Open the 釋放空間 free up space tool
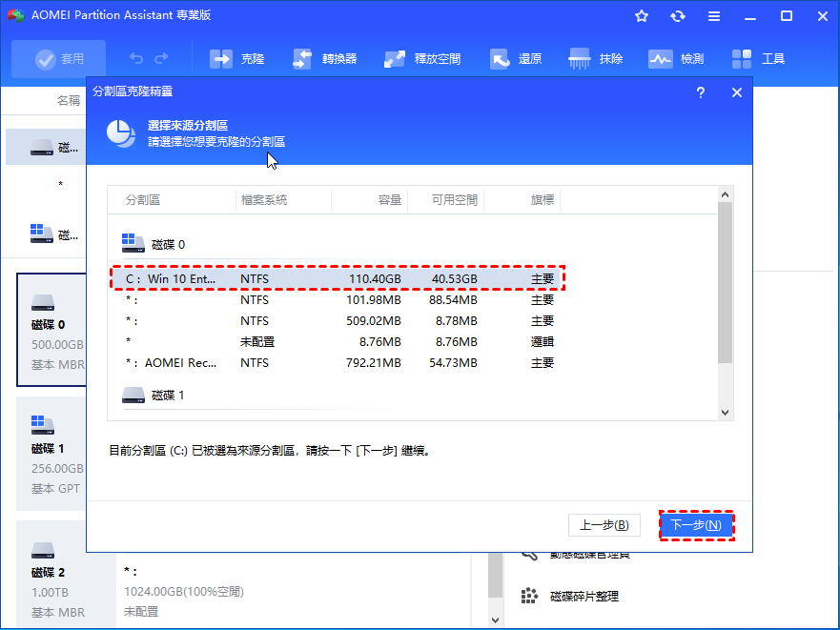840x630 pixels. pos(422,59)
